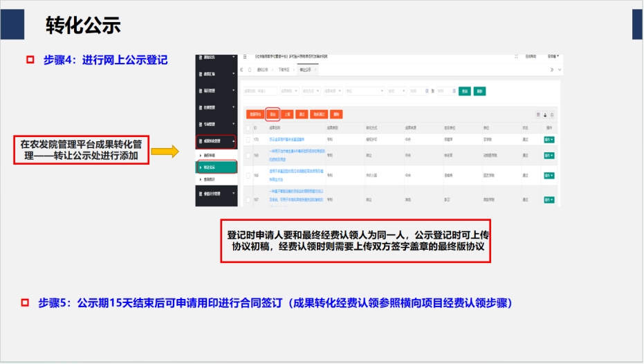Click the orange 添加 button
Viewport: 644px width, 364px height.
point(272,114)
